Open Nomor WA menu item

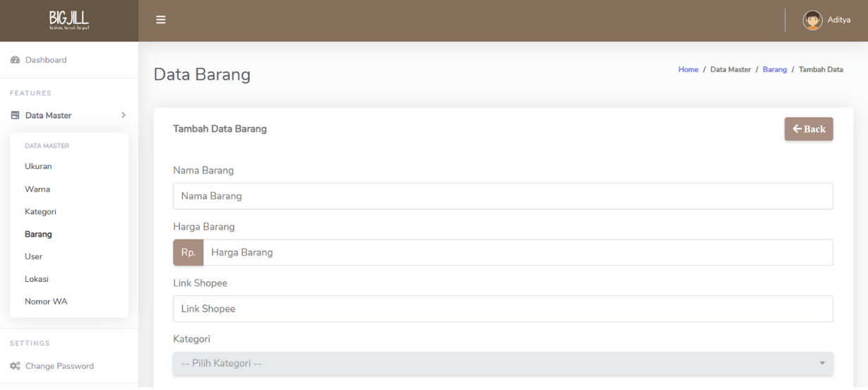46,302
